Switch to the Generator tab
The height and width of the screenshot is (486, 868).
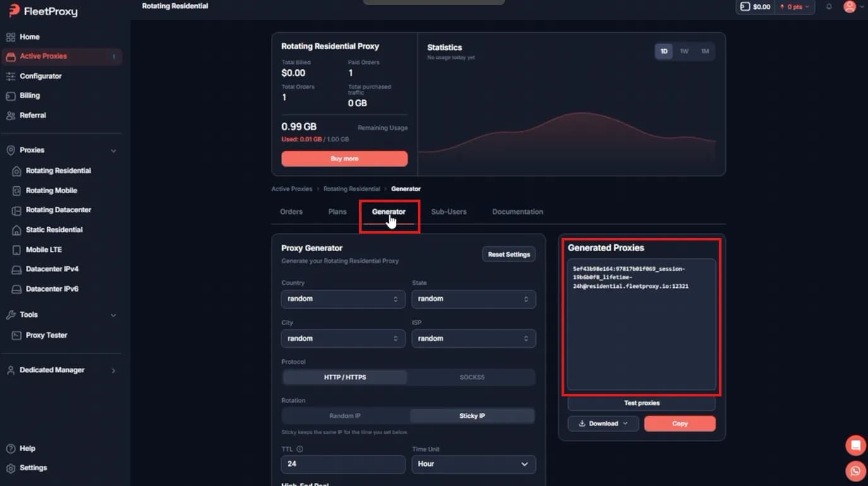coord(389,212)
